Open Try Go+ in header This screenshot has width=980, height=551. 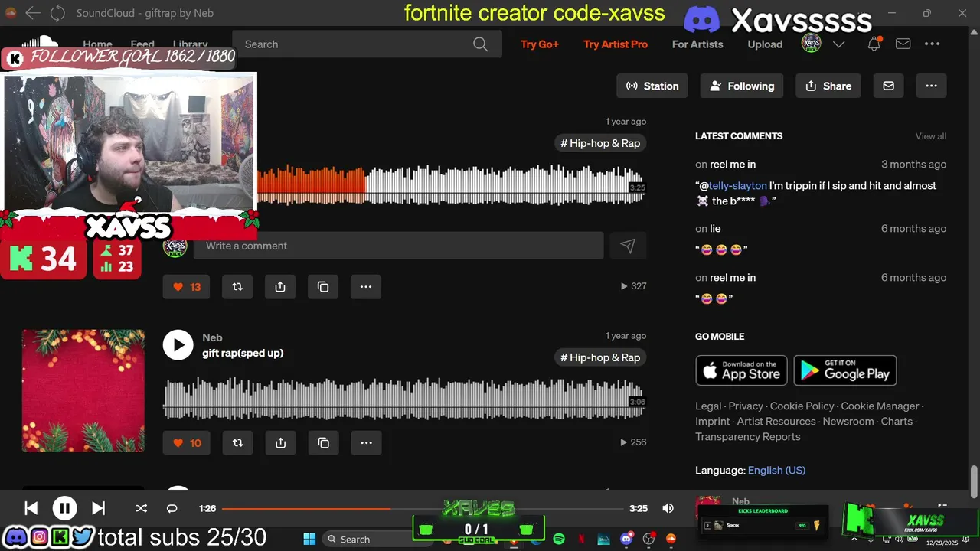(540, 44)
